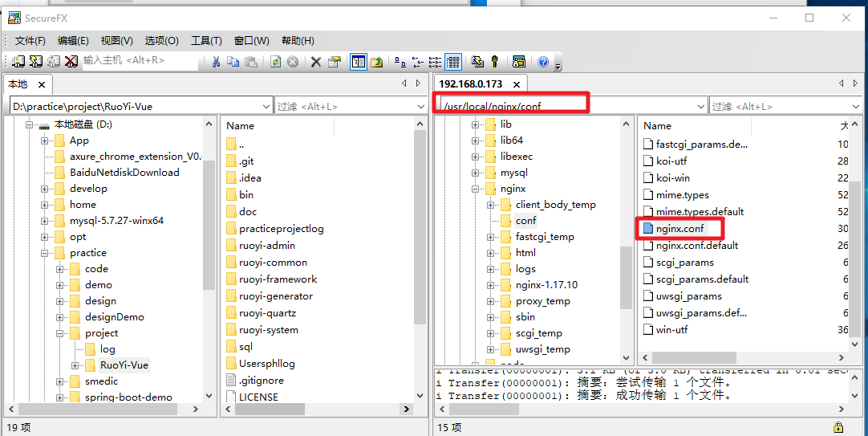Open the 窗口(W) menu
Image resolution: width=868 pixels, height=436 pixels.
pos(251,40)
